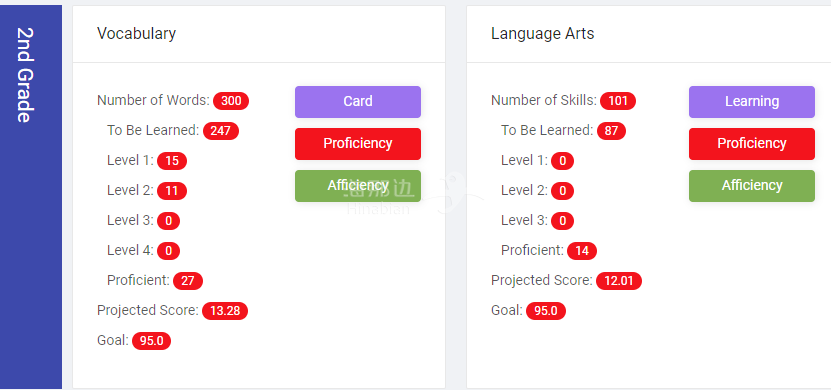This screenshot has width=831, height=390.
Task: Open the Vocabulary Card button
Action: 358,102
